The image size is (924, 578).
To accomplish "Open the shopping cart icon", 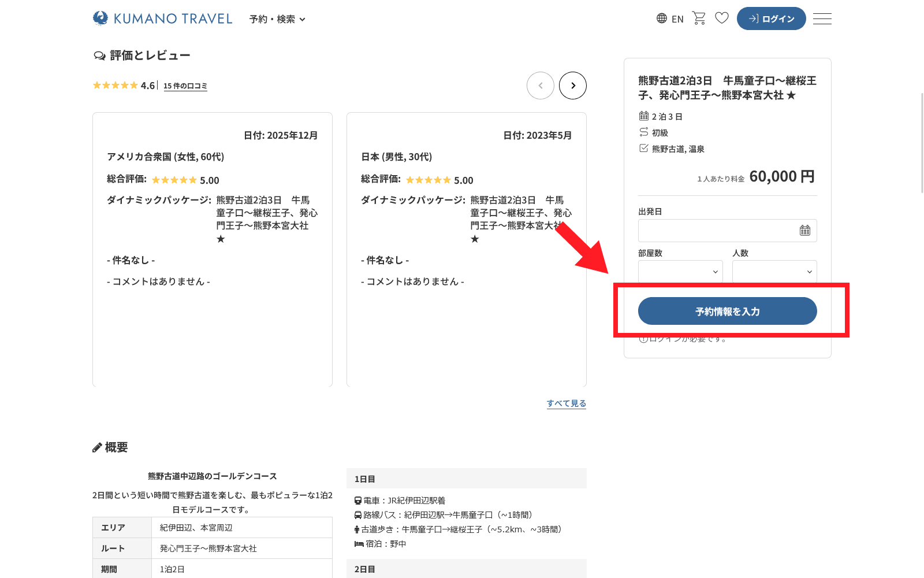I will coord(699,18).
